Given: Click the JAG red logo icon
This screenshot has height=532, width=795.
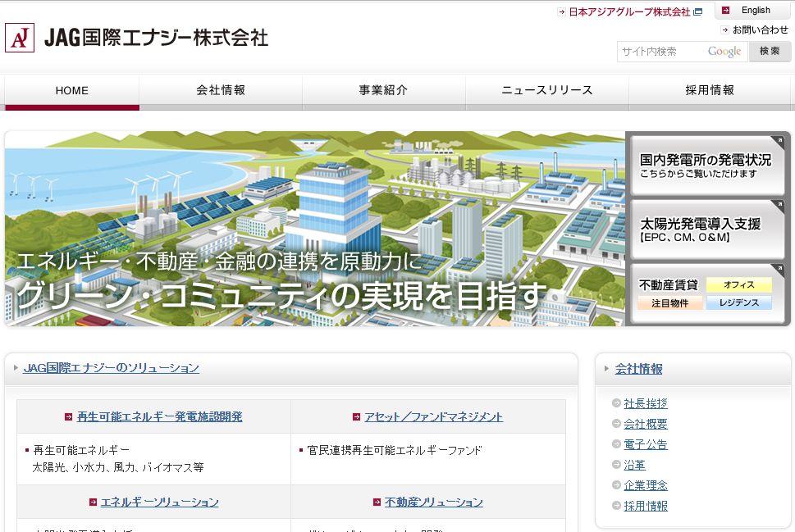Looking at the screenshot, I should tap(20, 38).
